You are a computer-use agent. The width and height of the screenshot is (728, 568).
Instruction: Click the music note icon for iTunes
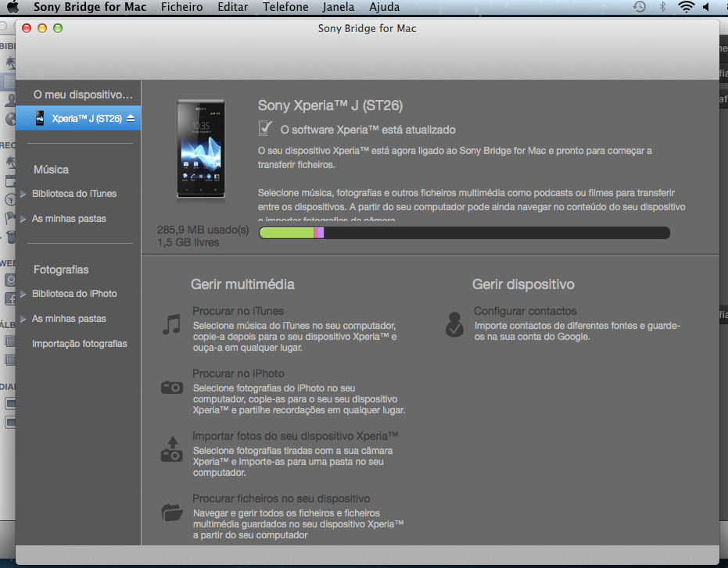(171, 323)
